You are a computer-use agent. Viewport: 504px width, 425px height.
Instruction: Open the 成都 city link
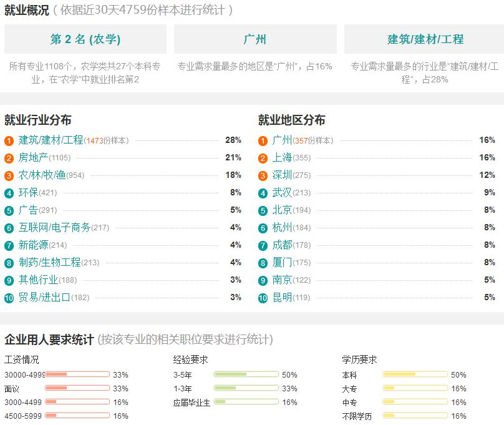282,245
